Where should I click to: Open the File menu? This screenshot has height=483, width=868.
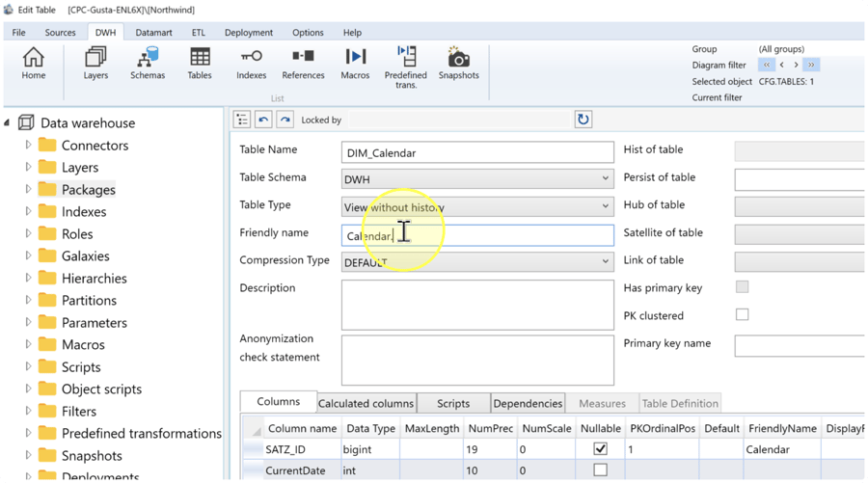(19, 32)
